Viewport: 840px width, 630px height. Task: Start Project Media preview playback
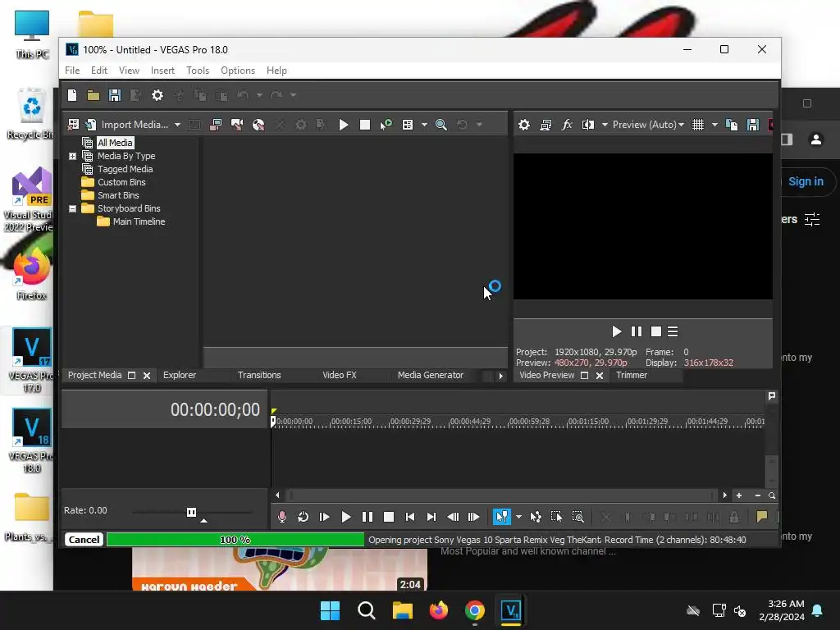pyautogui.click(x=344, y=125)
